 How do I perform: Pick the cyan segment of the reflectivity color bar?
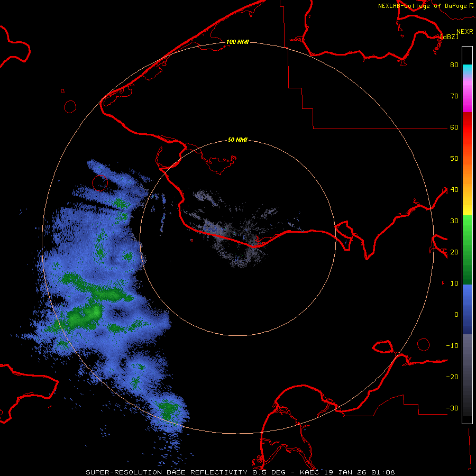[467, 69]
